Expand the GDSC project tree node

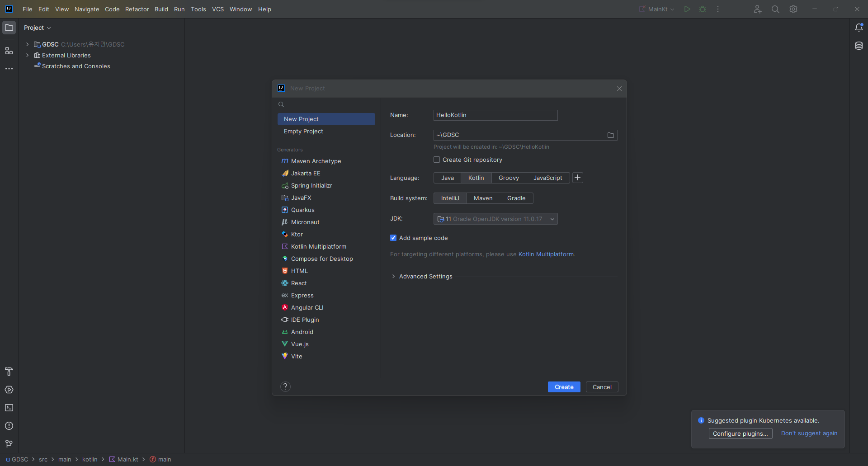tap(28, 44)
